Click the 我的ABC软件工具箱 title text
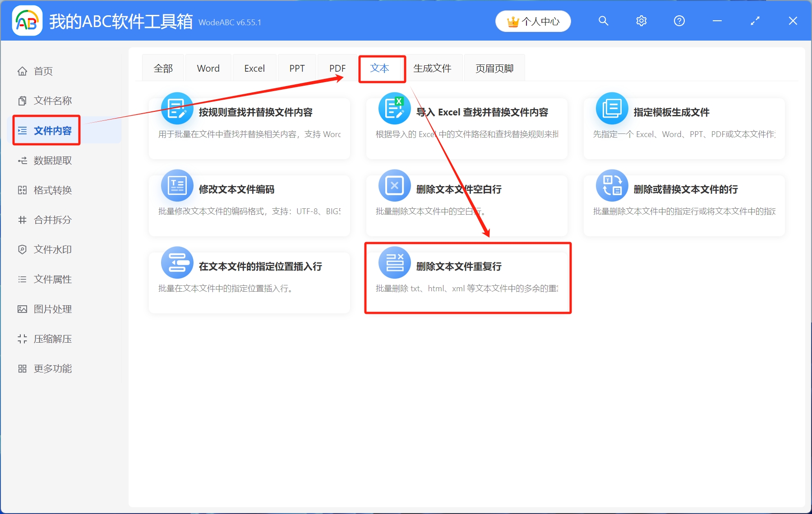This screenshot has width=812, height=514. tap(121, 21)
